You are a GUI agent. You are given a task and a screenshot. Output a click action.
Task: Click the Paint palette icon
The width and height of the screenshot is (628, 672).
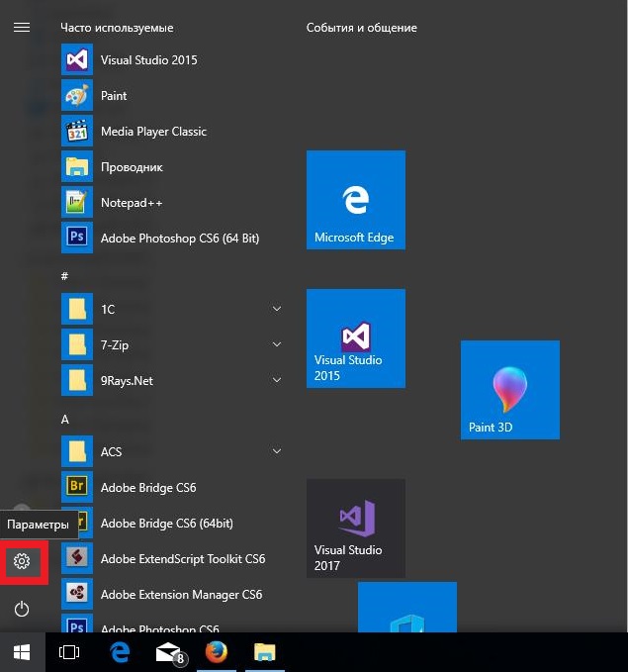coord(77,95)
